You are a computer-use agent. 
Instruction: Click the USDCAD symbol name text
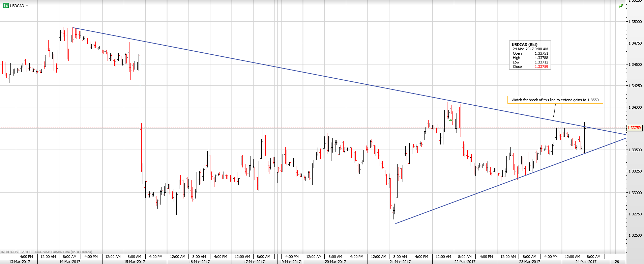pos(17,6)
